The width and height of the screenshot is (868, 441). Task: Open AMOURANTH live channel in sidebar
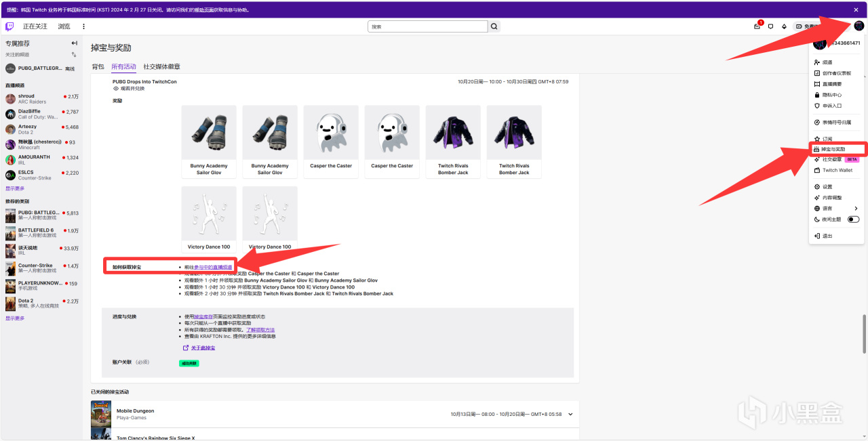pyautogui.click(x=41, y=160)
